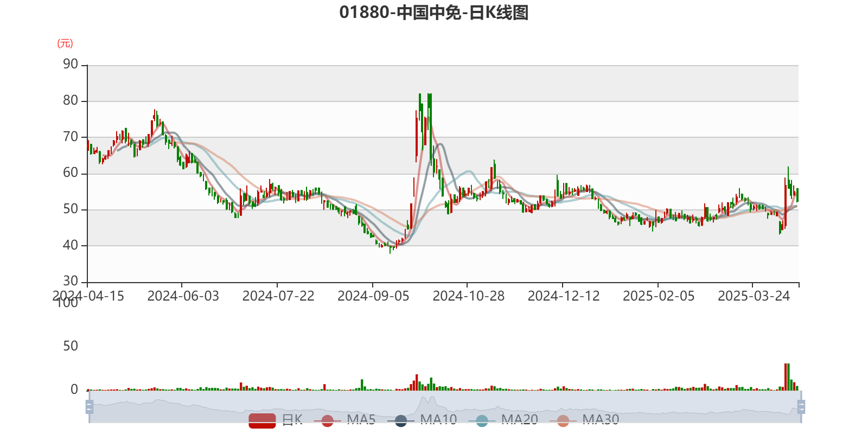Click the (元) unit label
The height and width of the screenshot is (434, 868).
coord(65,43)
